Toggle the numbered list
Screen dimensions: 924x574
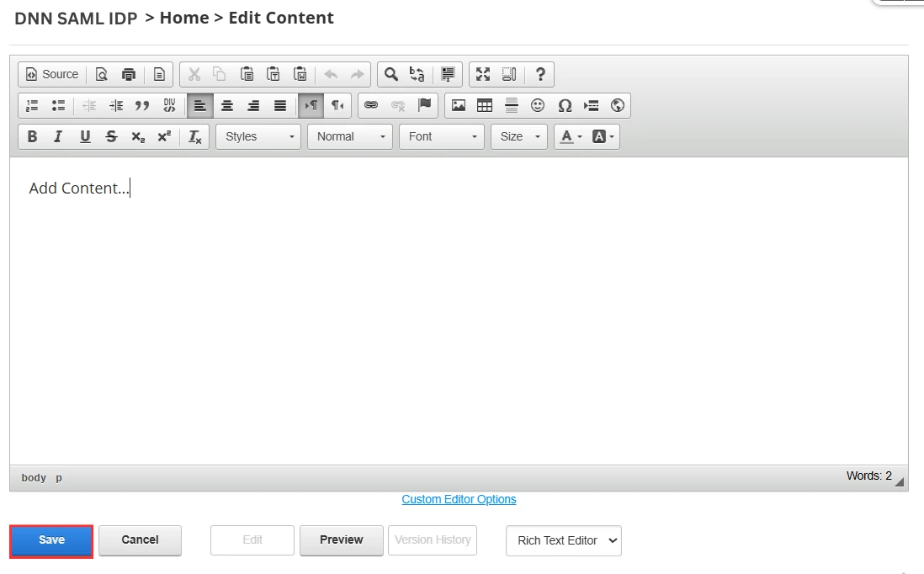31,105
